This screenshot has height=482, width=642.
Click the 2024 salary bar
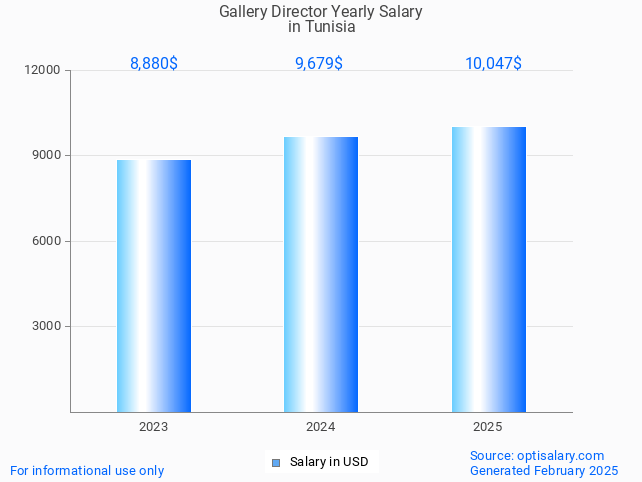(x=321, y=274)
